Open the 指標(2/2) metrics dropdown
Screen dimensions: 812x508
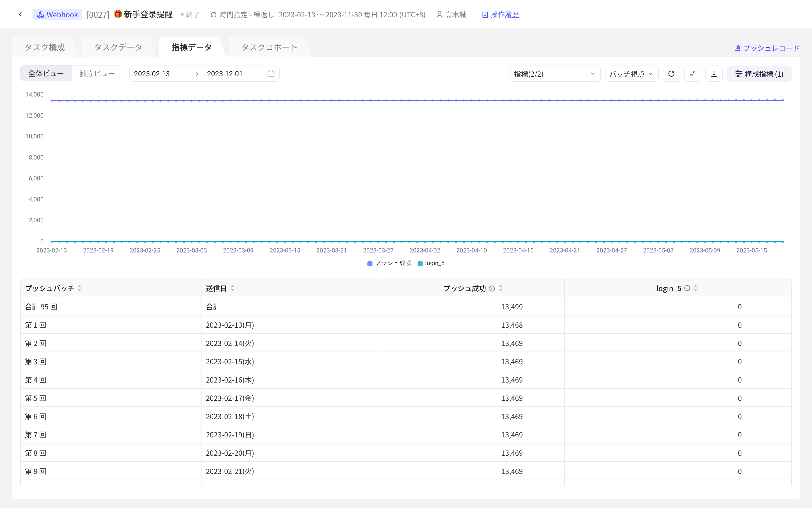pos(555,74)
